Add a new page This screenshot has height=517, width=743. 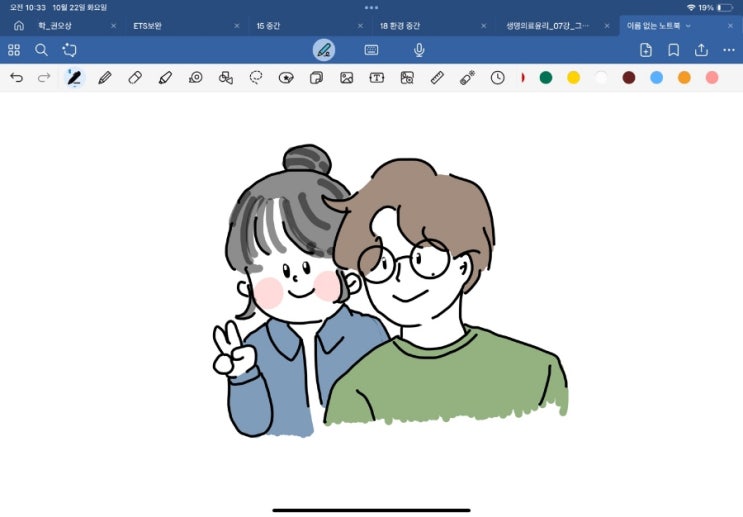(646, 50)
